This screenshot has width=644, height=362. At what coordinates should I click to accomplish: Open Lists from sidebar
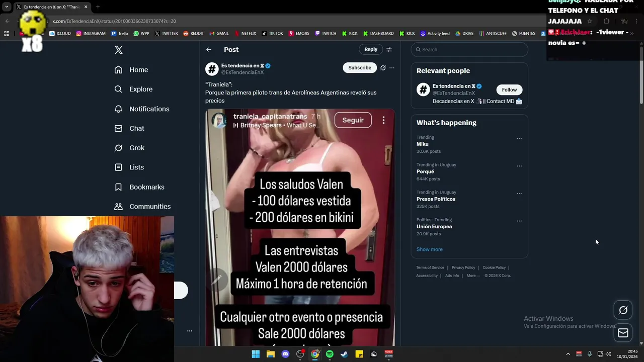click(x=129, y=167)
